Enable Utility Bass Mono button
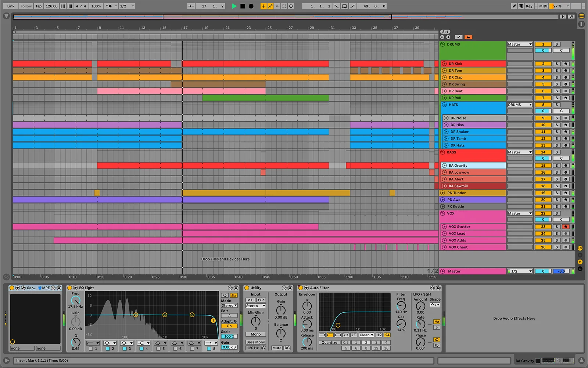The image size is (588, 368). click(256, 342)
